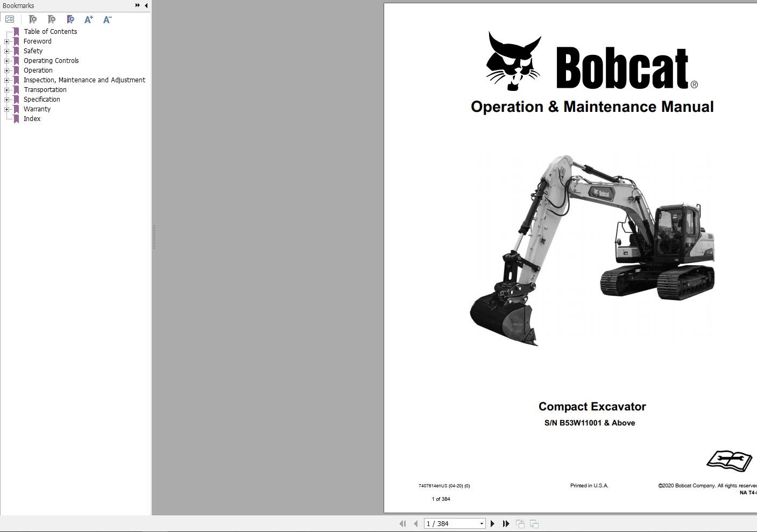Expand Inspection, Maintenance and Adjustment bookmark
This screenshot has width=757, height=532.
[6, 80]
